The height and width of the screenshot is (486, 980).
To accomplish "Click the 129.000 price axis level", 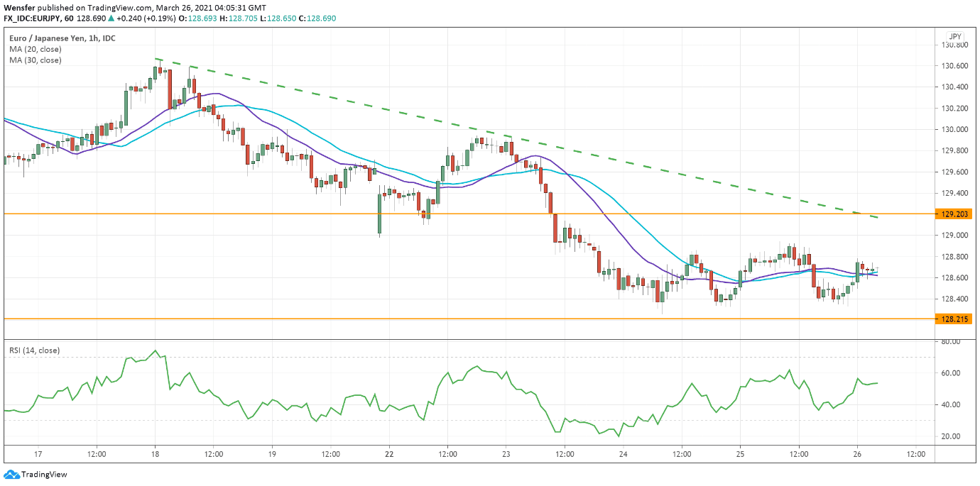I will [954, 236].
